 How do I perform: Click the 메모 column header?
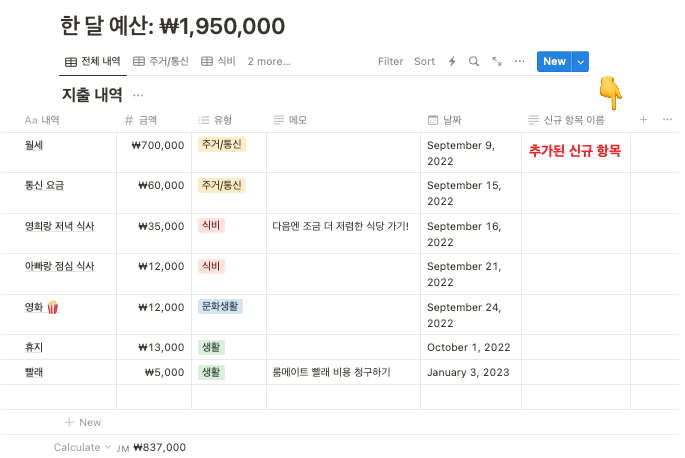tap(290, 120)
